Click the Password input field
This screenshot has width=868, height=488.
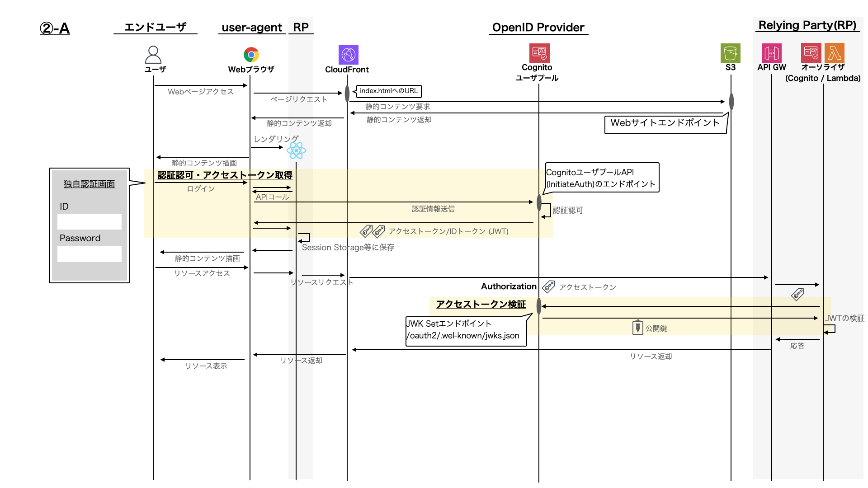click(90, 254)
